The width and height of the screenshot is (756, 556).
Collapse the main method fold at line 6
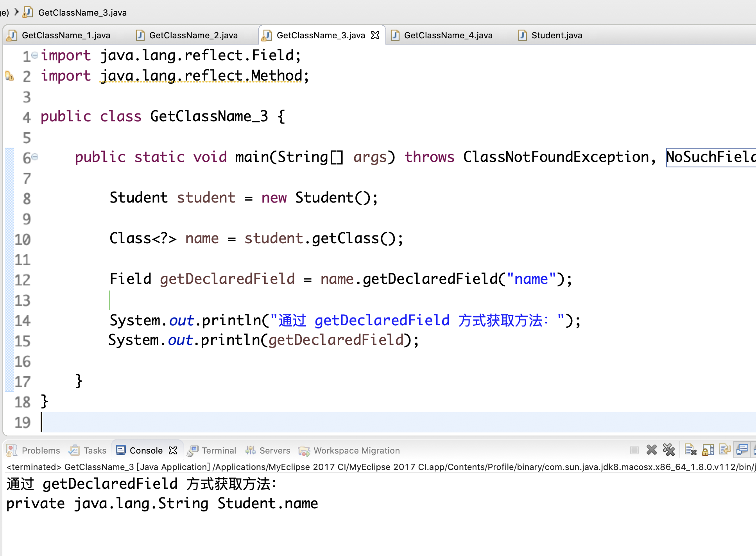point(35,157)
